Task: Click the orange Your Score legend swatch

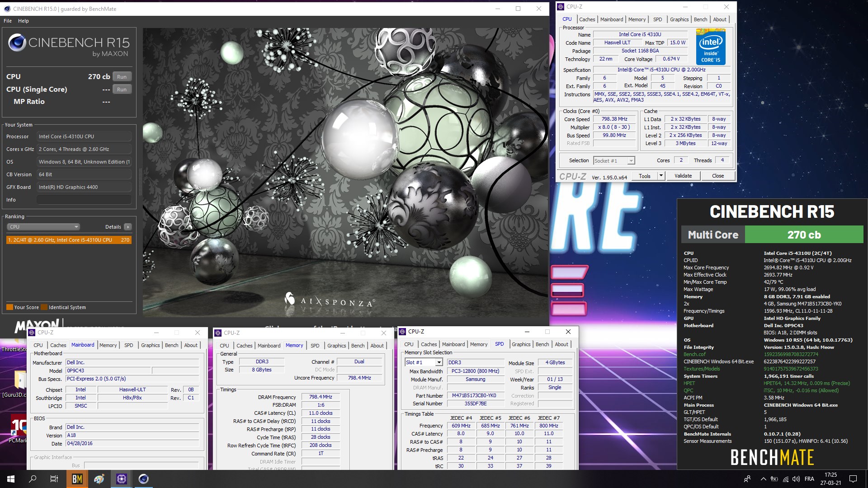Action: tap(9, 307)
